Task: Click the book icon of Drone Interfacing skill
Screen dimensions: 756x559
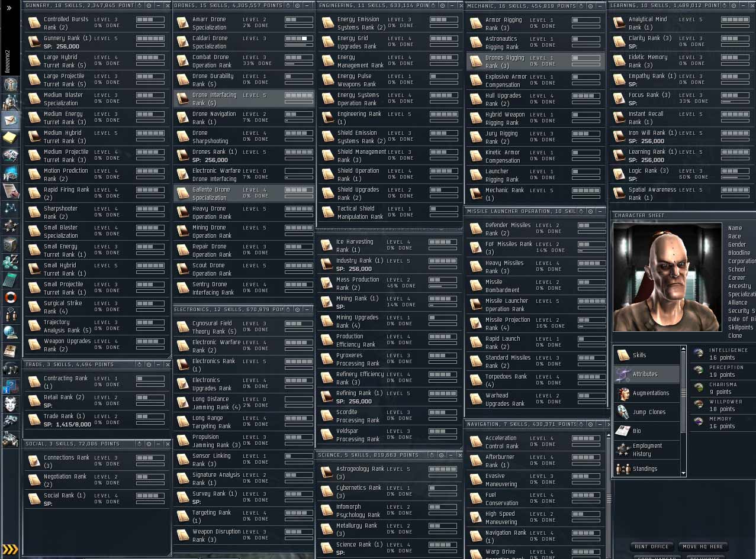Action: pyautogui.click(x=183, y=99)
